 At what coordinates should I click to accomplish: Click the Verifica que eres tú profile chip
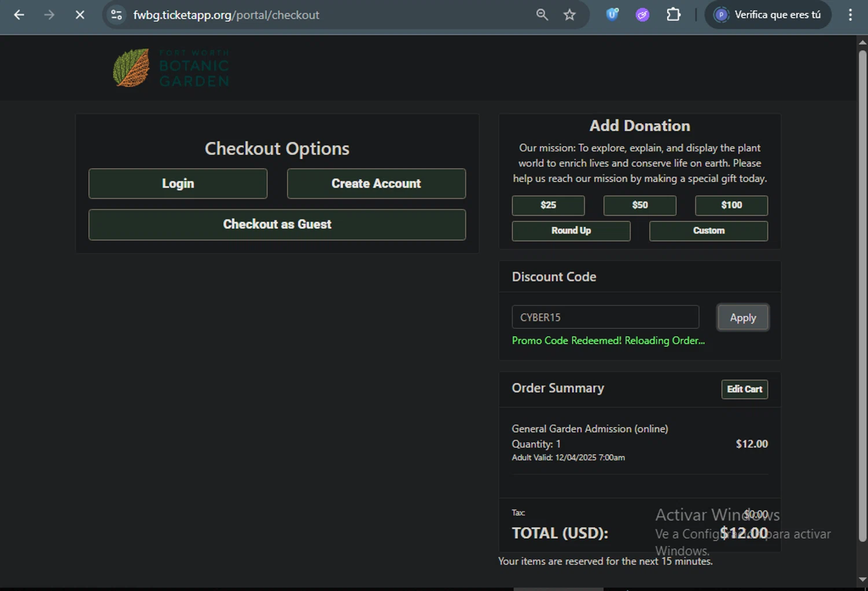pyautogui.click(x=768, y=15)
